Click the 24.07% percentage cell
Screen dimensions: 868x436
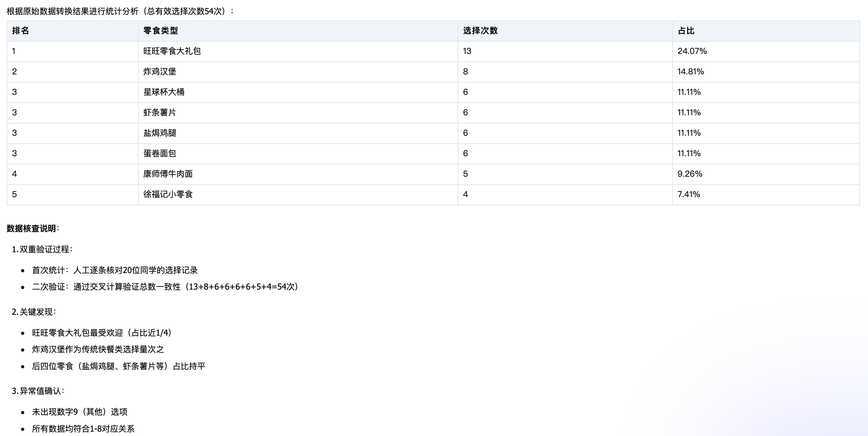coord(692,51)
